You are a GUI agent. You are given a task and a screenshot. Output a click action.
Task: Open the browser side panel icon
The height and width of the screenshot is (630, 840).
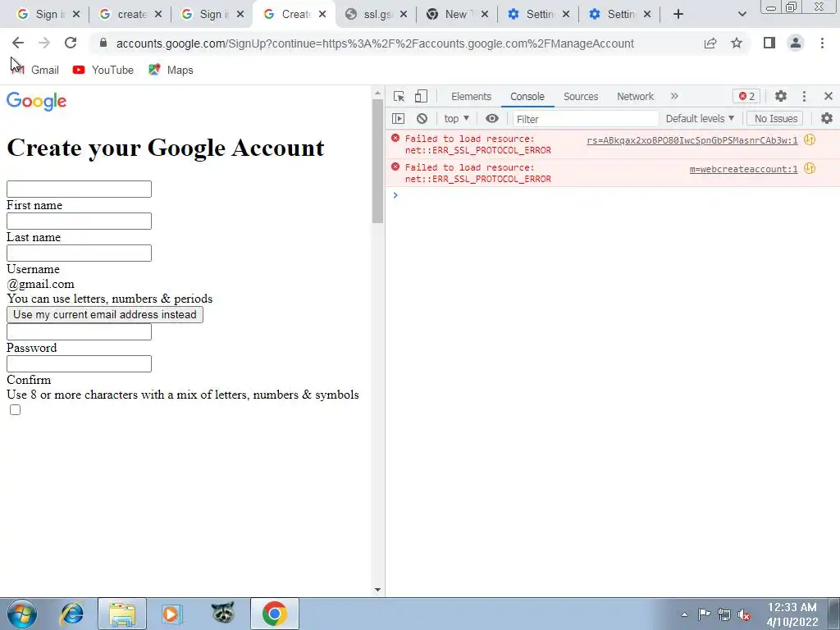(x=769, y=43)
